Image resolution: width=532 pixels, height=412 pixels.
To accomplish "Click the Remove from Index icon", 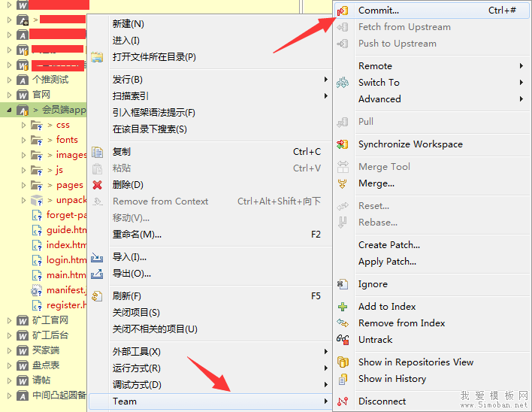I will coord(343,323).
